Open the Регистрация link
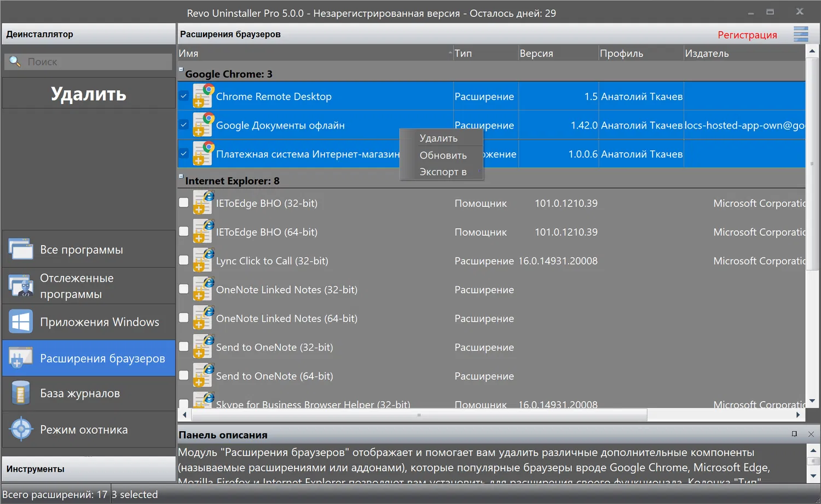The height and width of the screenshot is (504, 821). click(747, 35)
